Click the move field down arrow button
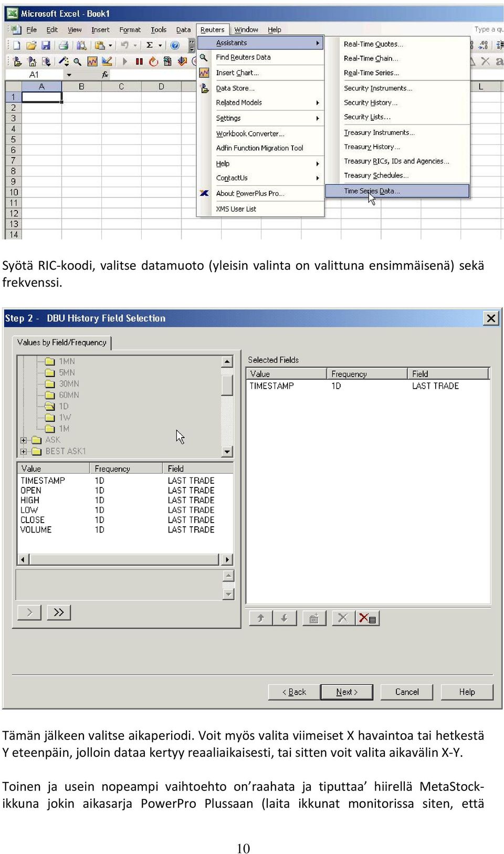 coord(284,618)
